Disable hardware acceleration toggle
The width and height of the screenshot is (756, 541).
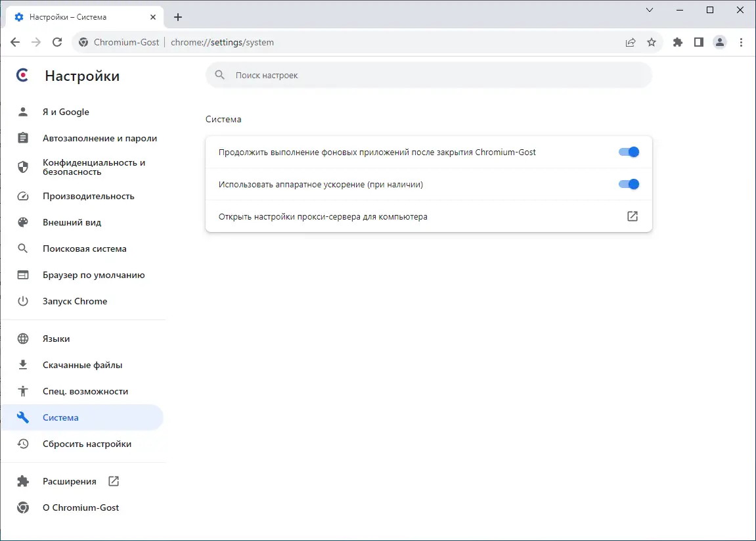(629, 184)
